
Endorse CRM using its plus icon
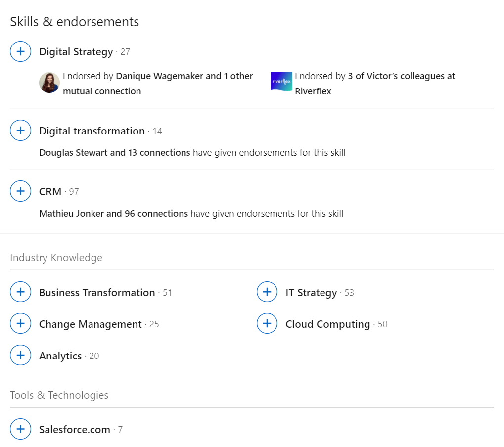pyautogui.click(x=20, y=191)
